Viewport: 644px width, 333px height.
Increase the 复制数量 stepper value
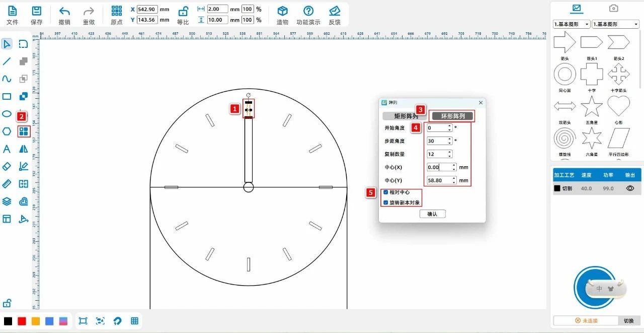pos(449,152)
